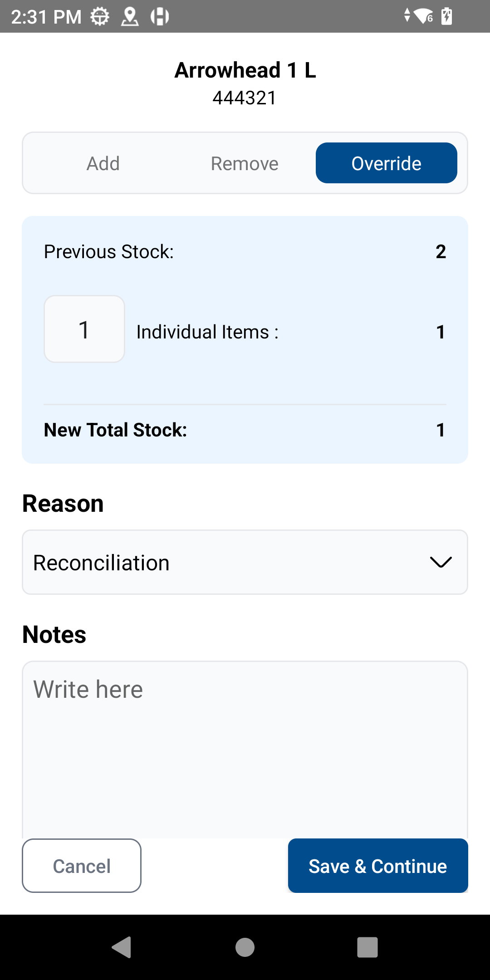
Task: Tap the Android back navigation icon
Action: coord(122,947)
